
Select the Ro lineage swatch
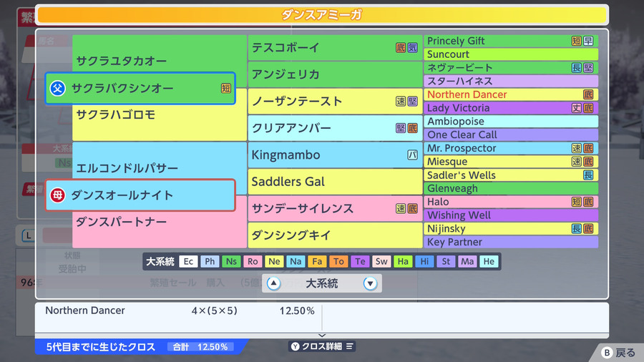pyautogui.click(x=253, y=261)
